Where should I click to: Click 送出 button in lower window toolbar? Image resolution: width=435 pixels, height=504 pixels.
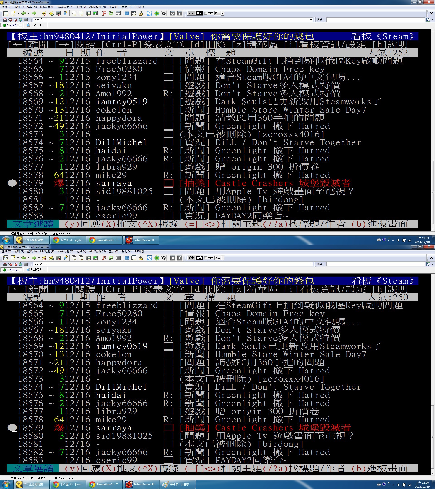tap(218, 258)
